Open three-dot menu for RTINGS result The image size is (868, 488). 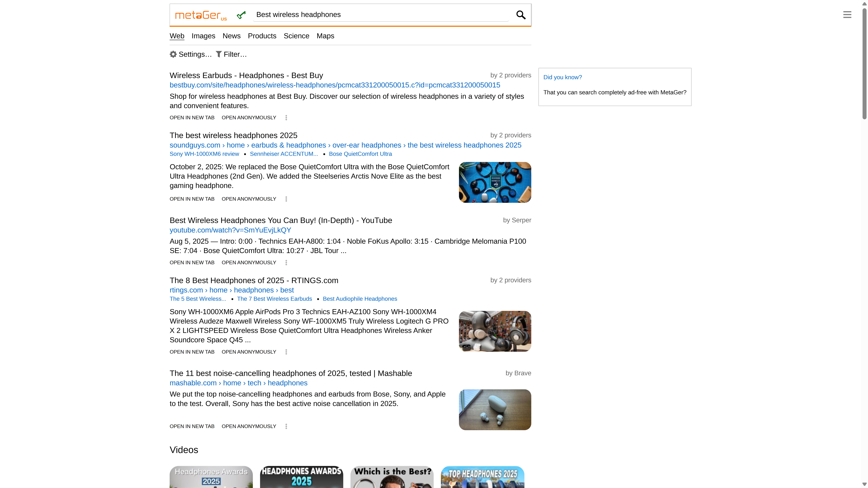point(286,352)
